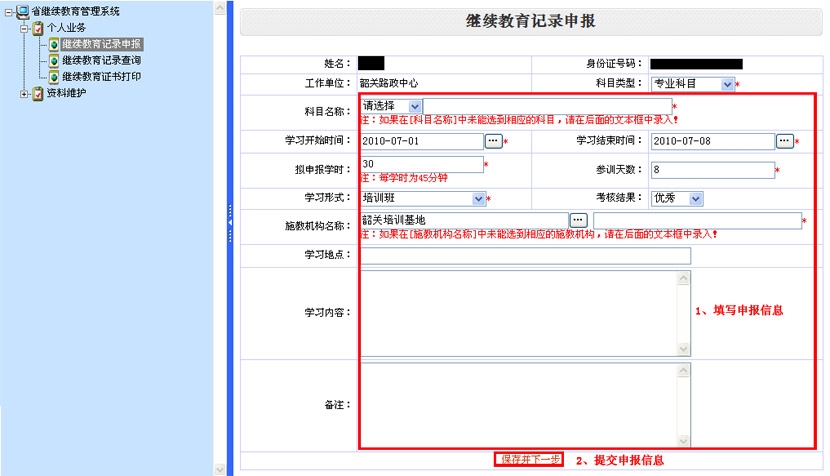Click the 个人业务 folder icon

coord(38,27)
